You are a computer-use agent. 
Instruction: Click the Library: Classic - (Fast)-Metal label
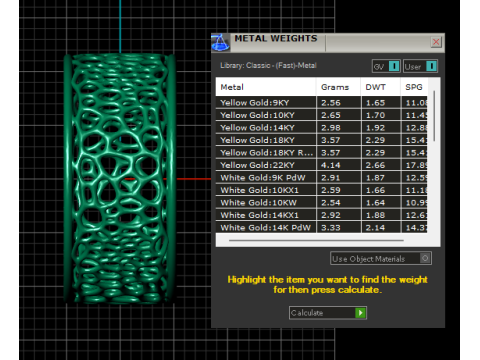pyautogui.click(x=268, y=65)
